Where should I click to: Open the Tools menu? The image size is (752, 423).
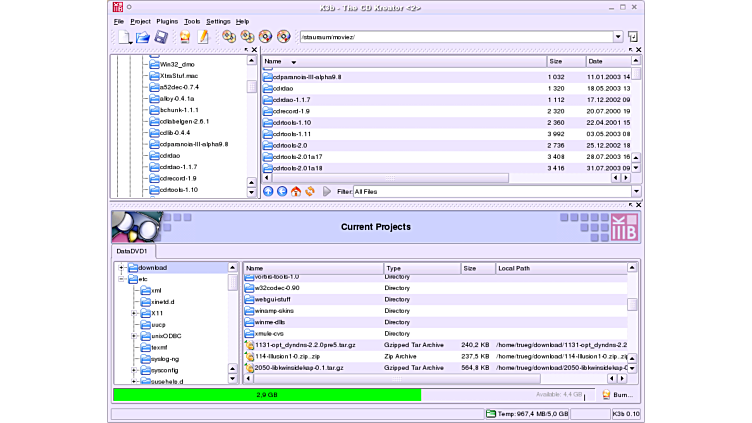pos(192,22)
